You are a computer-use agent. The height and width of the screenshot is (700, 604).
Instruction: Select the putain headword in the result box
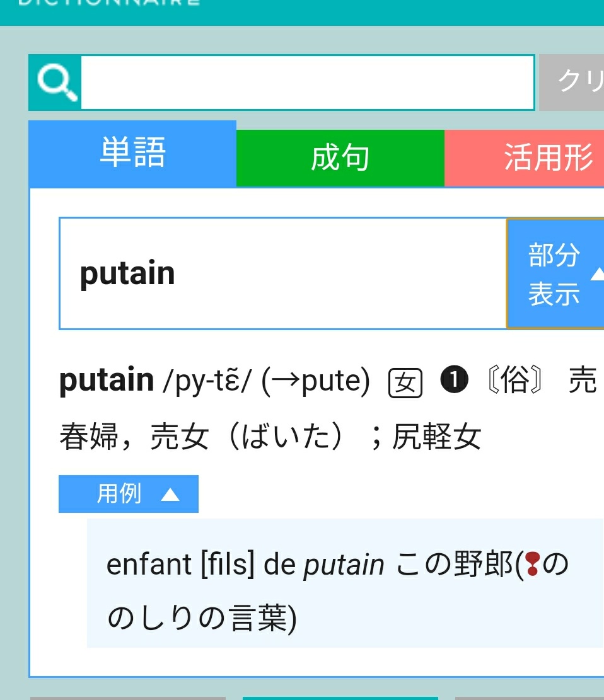click(127, 273)
